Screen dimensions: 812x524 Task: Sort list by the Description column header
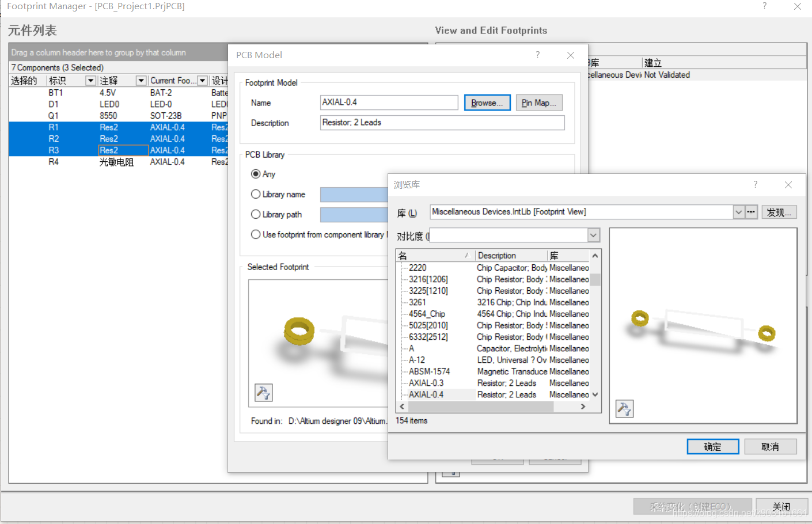[x=510, y=256]
